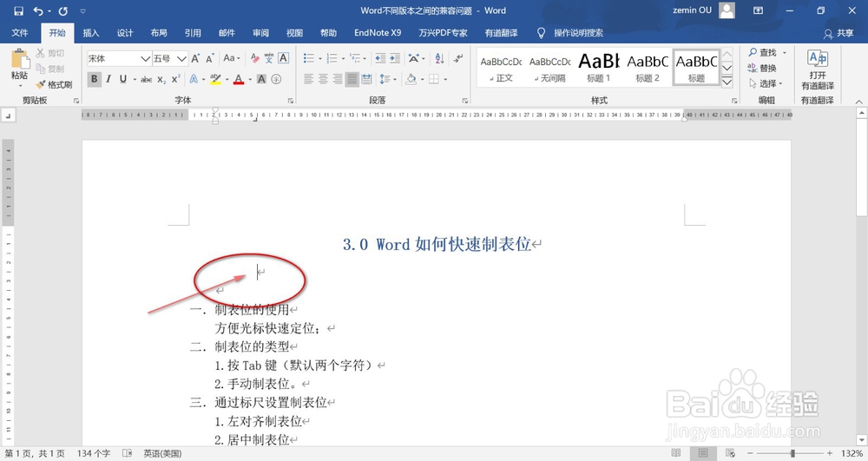Viewport: 868px width, 461px height.
Task: Click the proofing check icon in status bar
Action: point(127,453)
